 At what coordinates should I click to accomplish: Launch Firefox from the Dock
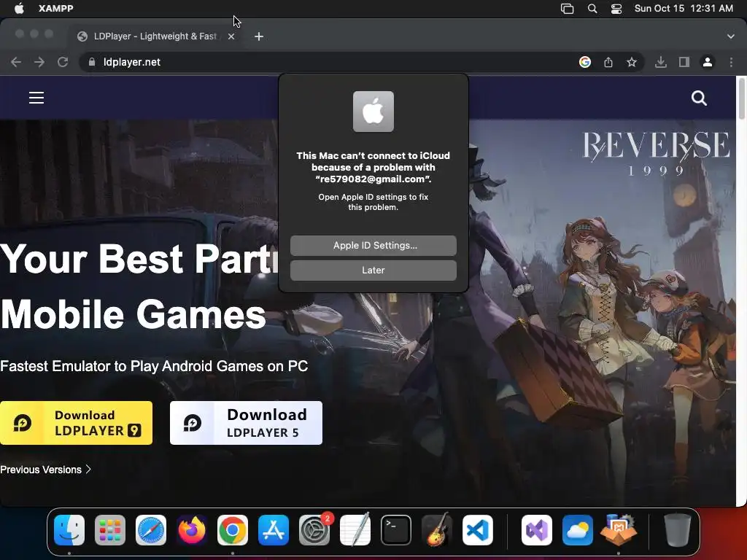192,530
